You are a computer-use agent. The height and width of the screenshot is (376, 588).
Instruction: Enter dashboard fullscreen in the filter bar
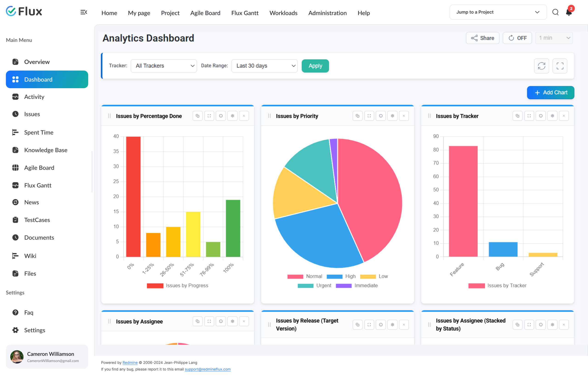tap(560, 66)
